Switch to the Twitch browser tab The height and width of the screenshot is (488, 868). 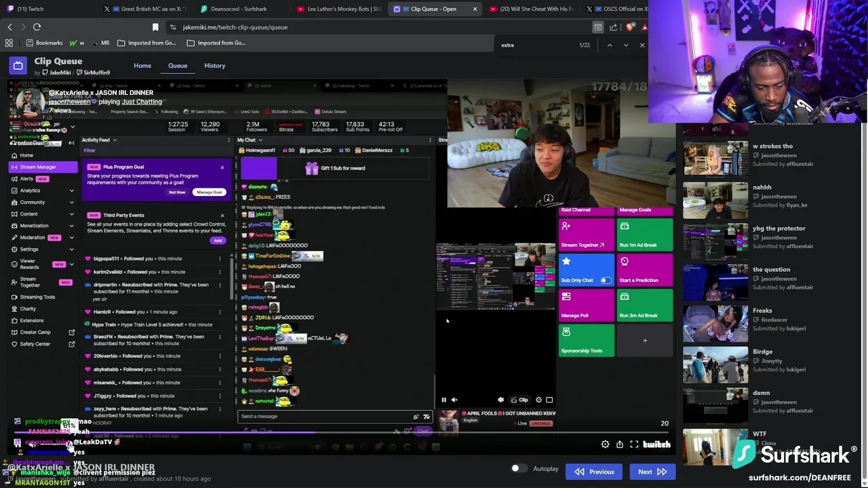tap(49, 9)
